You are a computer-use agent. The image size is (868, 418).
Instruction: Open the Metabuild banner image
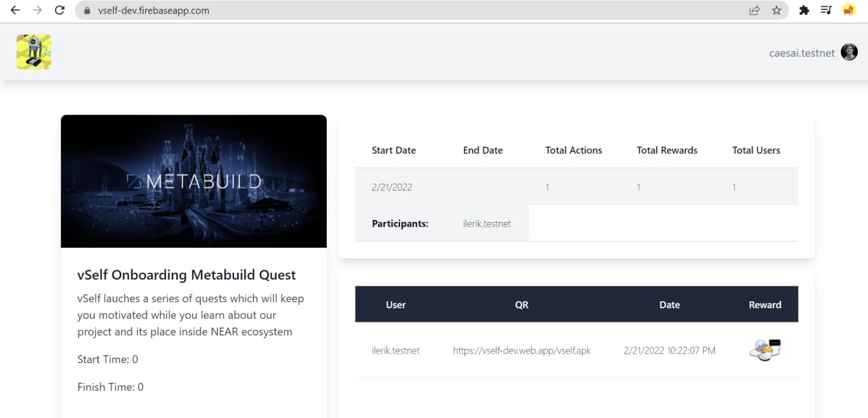tap(194, 181)
